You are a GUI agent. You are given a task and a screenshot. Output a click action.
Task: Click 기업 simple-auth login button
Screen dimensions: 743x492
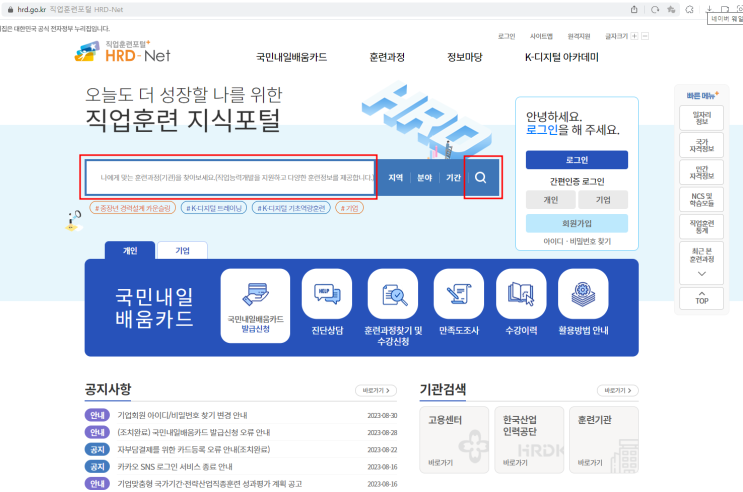point(603,200)
